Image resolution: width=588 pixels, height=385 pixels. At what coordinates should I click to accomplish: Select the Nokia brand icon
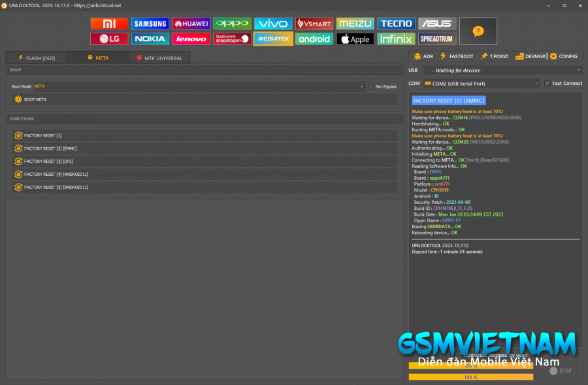click(x=150, y=39)
